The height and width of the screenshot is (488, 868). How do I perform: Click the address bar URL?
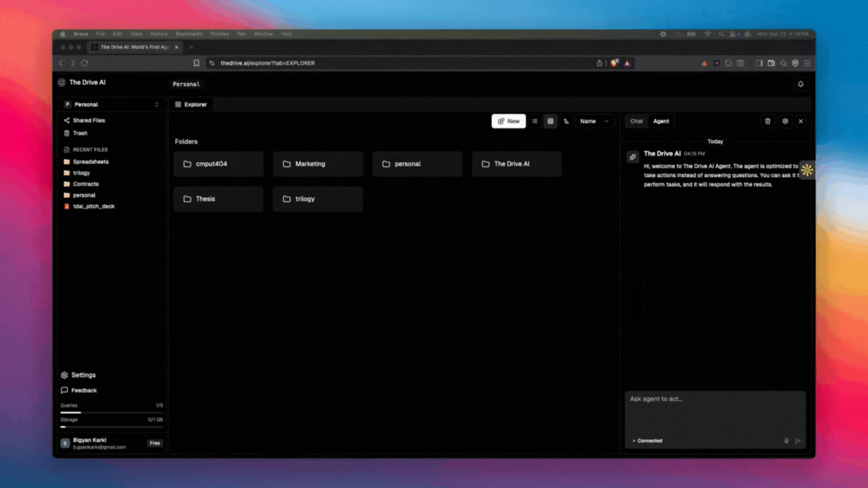point(267,63)
